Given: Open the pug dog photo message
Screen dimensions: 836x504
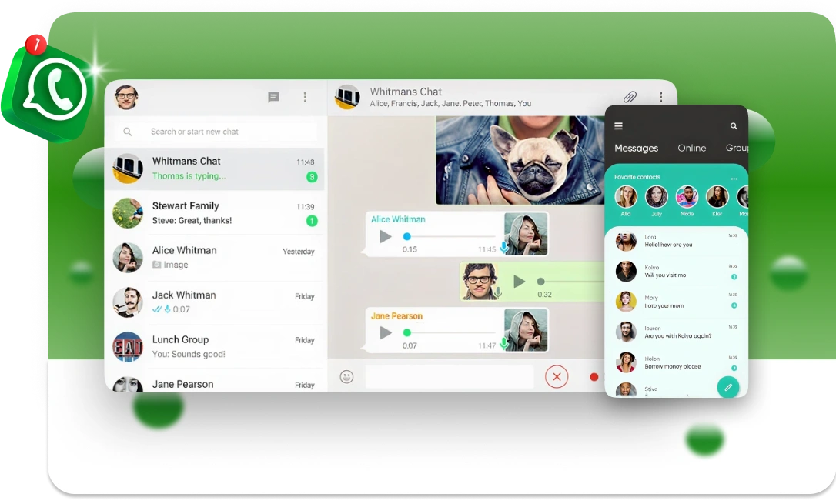Looking at the screenshot, I should point(520,160).
